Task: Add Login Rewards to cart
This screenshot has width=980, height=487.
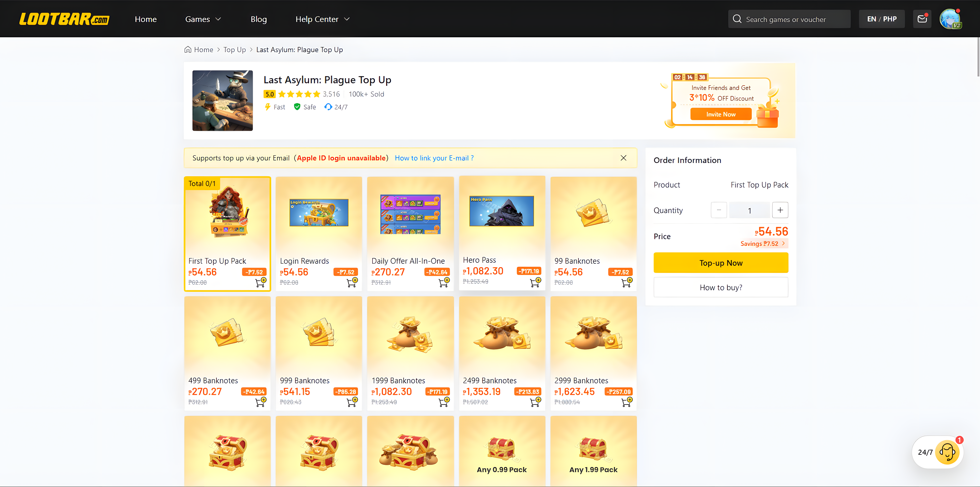Action: 352,282
